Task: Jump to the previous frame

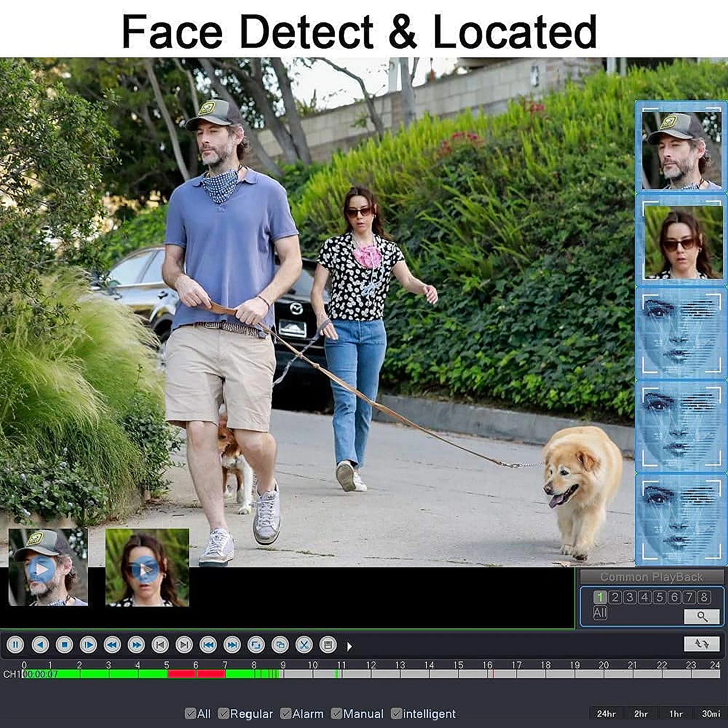Action: click(160, 645)
